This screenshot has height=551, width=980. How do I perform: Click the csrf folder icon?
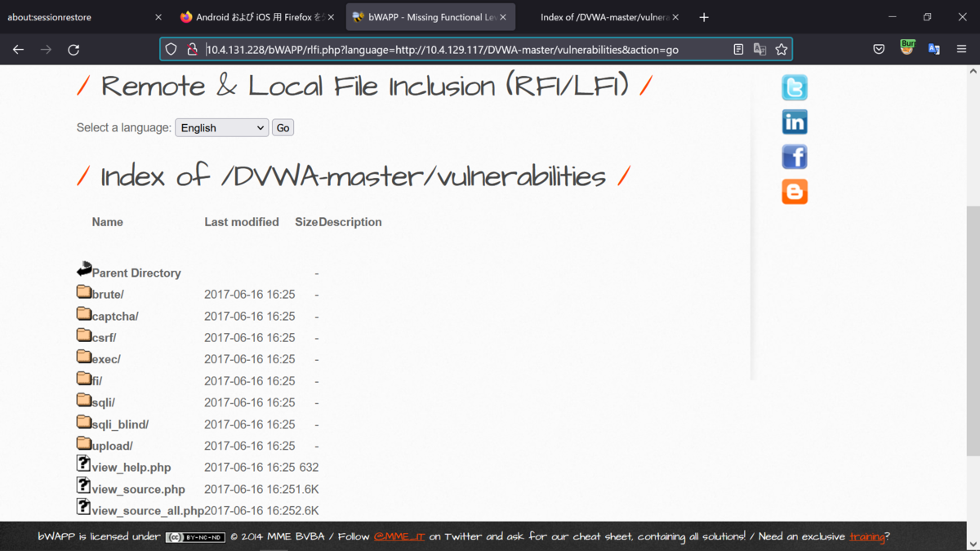pos(84,335)
